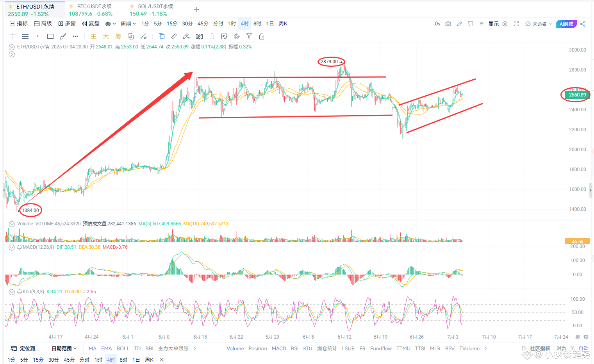Click the AI解读 button
594x364 pixels.
coord(566,23)
